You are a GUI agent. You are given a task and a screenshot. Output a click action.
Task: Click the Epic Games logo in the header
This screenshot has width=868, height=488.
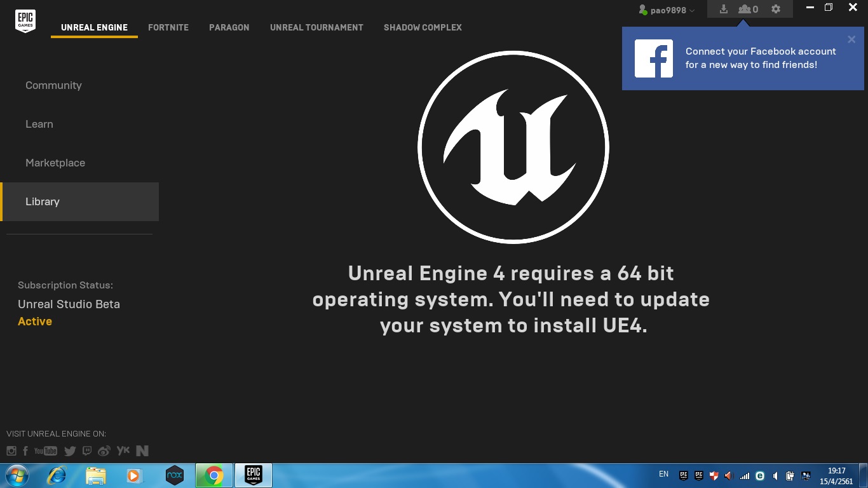tap(25, 21)
